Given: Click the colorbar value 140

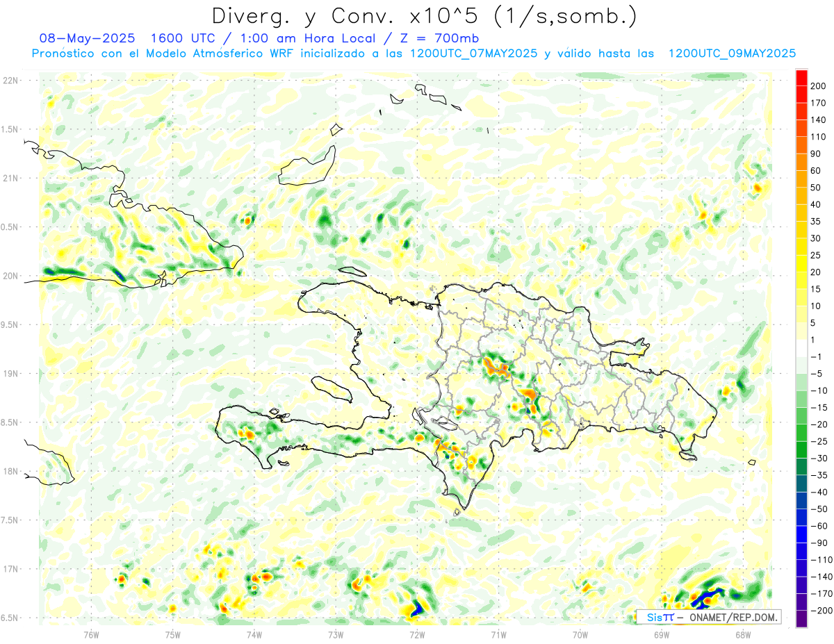Looking at the screenshot, I should point(818,120).
